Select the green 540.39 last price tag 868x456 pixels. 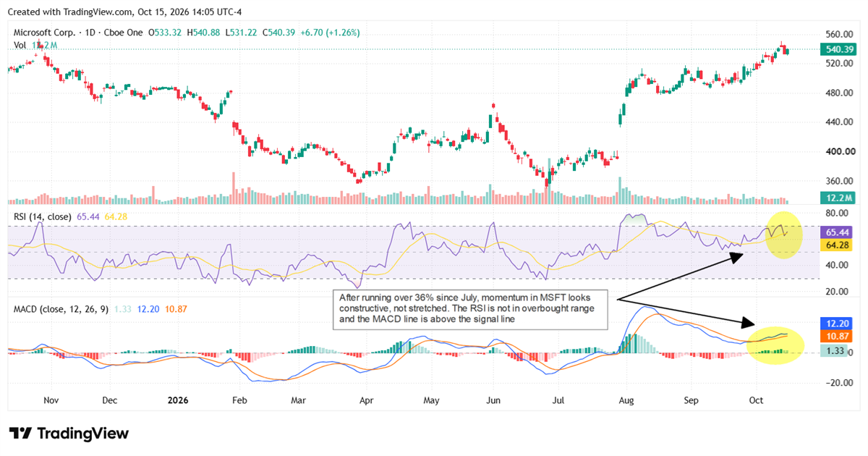[x=838, y=49]
